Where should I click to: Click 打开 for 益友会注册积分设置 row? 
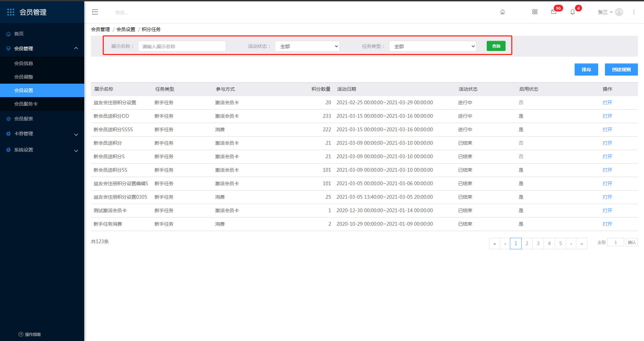point(607,103)
